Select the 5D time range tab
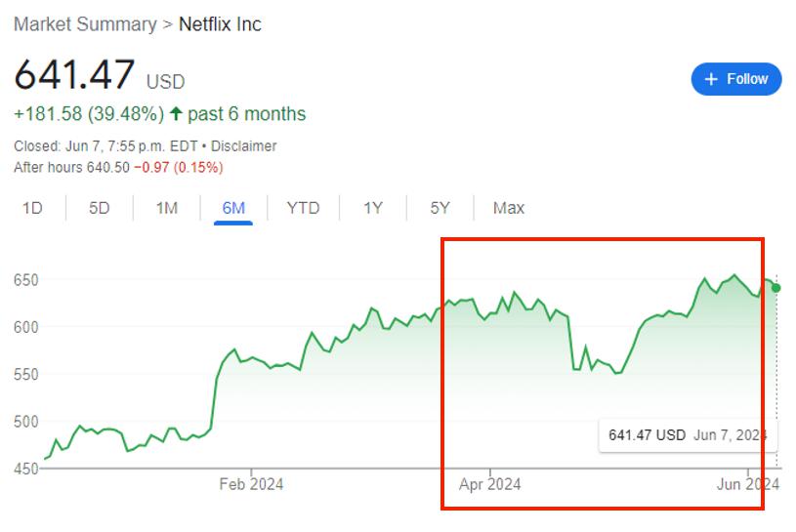The image size is (796, 532). pos(100,208)
